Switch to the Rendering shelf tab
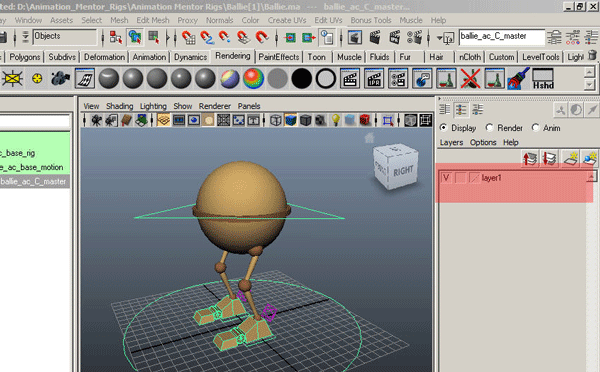Screen dimensions: 600x372 pos(233,56)
